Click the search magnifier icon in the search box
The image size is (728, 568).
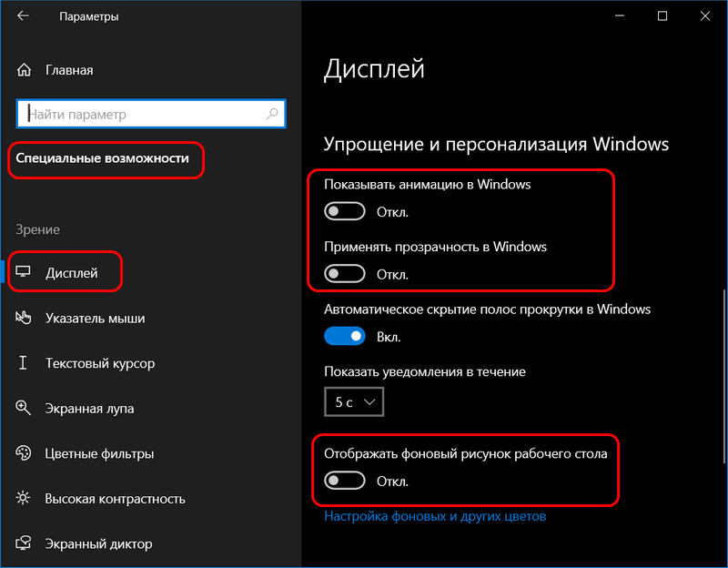coord(272,113)
